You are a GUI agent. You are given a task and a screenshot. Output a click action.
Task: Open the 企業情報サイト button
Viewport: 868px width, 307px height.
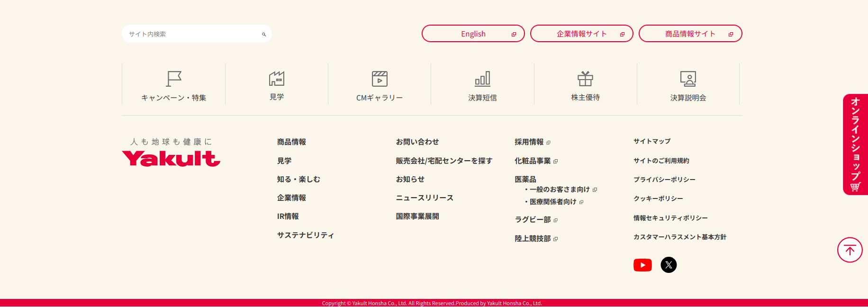point(581,34)
